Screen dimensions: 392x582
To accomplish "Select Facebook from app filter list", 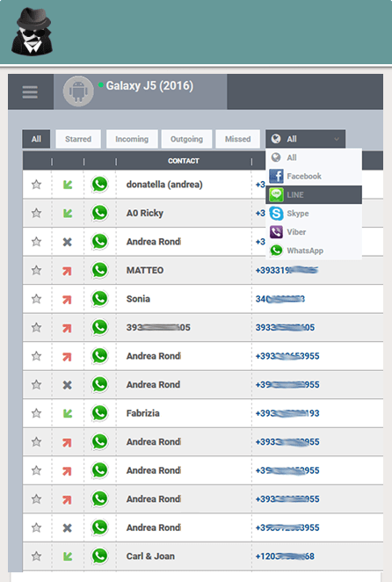I will tap(314, 177).
